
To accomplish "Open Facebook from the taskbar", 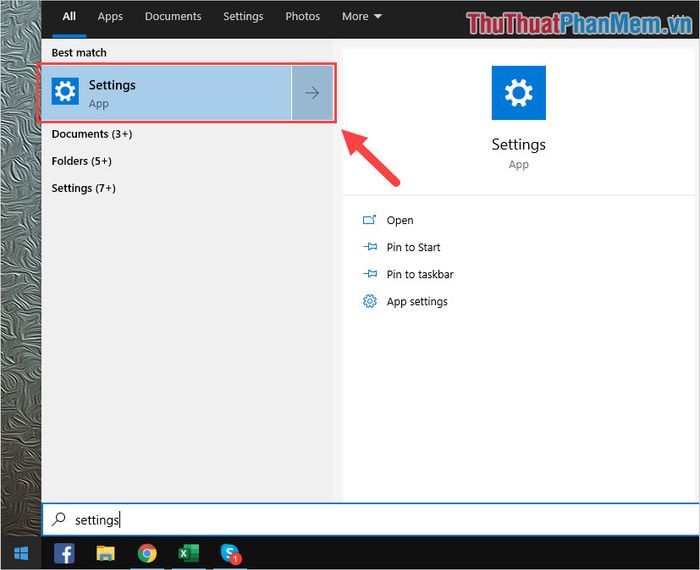I will click(64, 553).
